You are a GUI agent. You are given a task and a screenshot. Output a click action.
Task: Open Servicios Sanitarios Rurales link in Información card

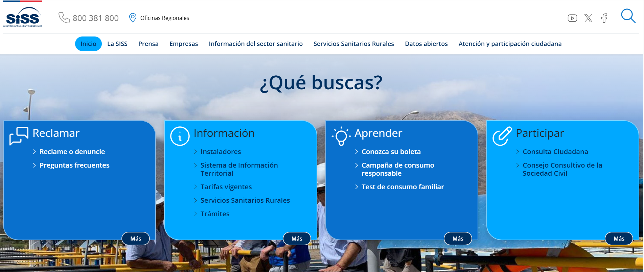[245, 200]
